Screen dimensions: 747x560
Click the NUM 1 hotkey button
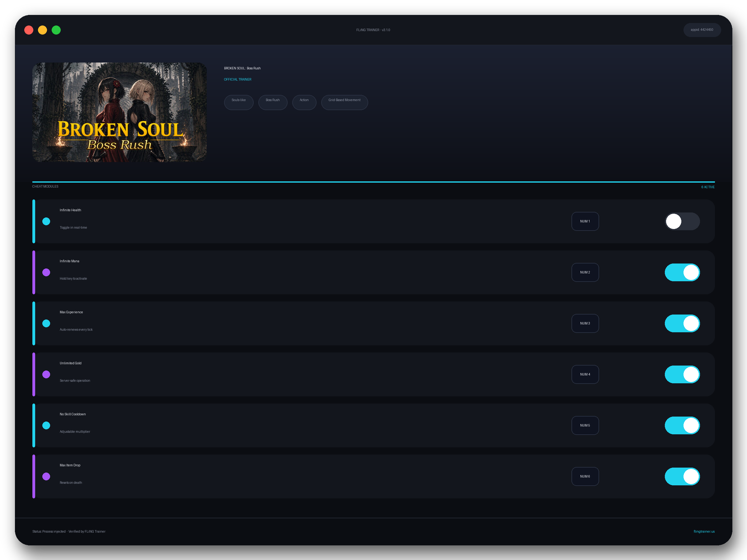(585, 222)
